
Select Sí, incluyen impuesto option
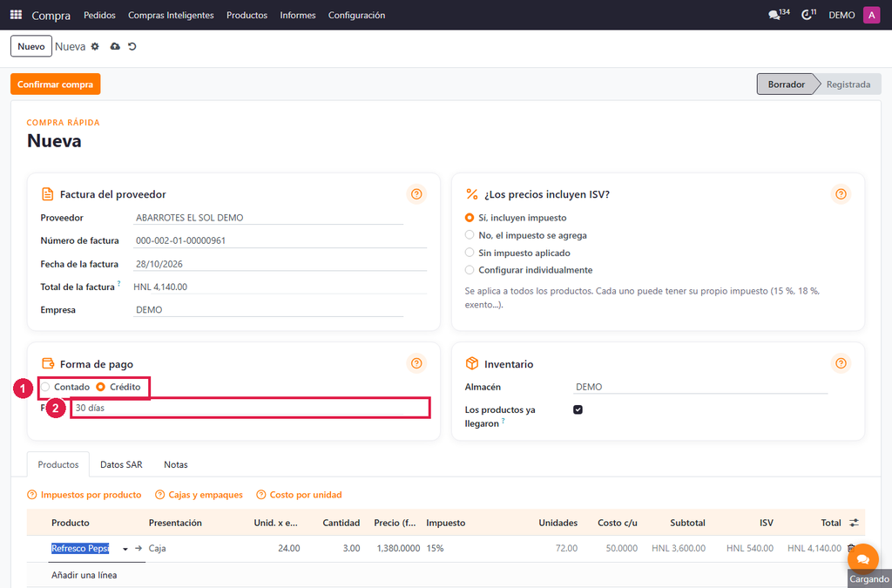click(470, 218)
